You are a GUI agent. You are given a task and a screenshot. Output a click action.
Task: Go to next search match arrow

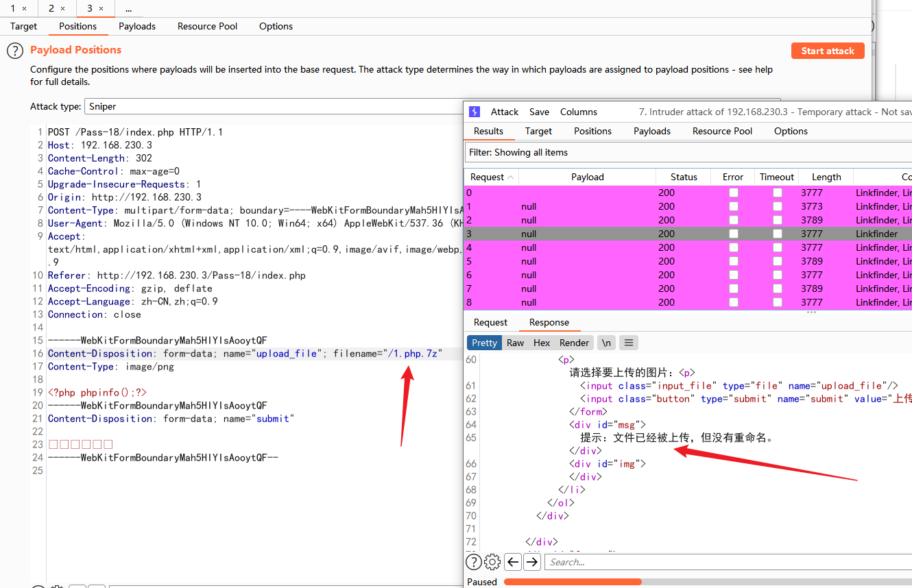pyautogui.click(x=532, y=562)
